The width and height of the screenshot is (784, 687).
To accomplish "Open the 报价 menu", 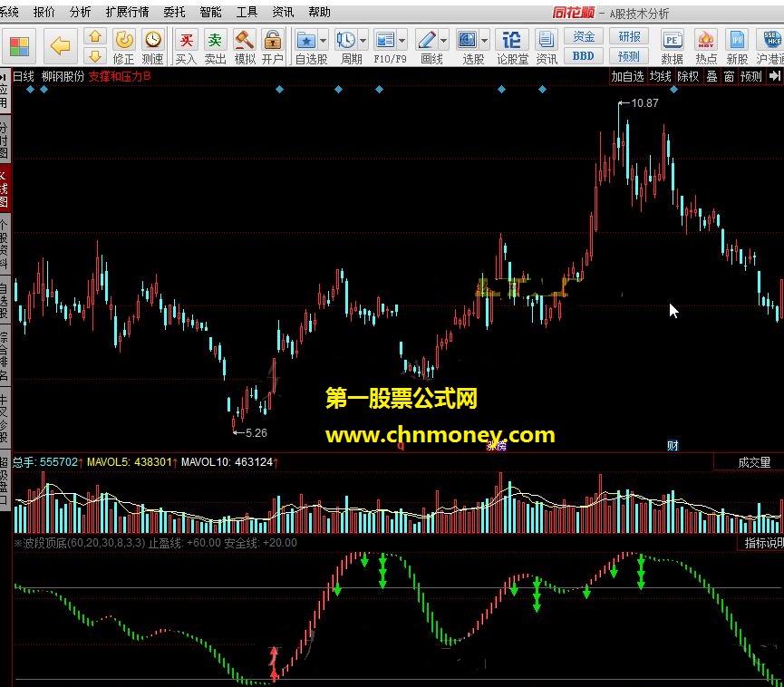I will [x=44, y=12].
